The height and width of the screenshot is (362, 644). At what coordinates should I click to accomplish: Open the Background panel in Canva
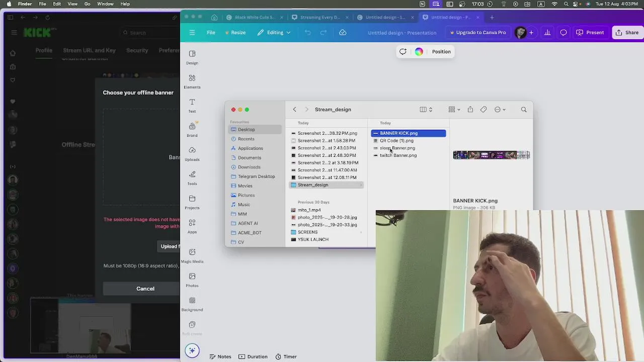tap(192, 304)
